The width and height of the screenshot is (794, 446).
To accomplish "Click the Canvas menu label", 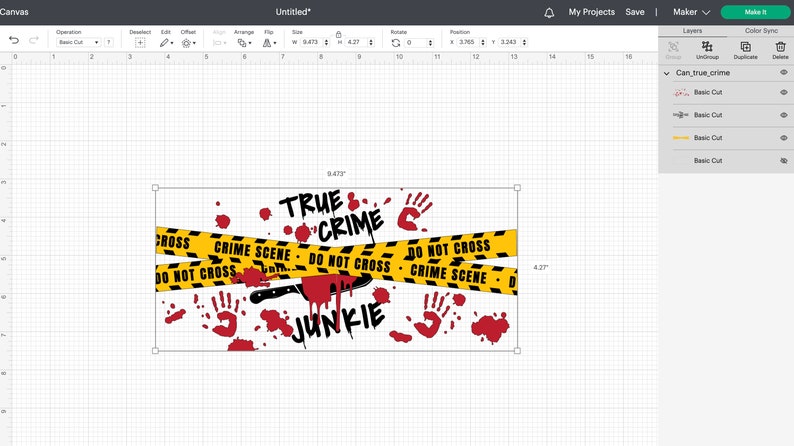I will 14,12.
